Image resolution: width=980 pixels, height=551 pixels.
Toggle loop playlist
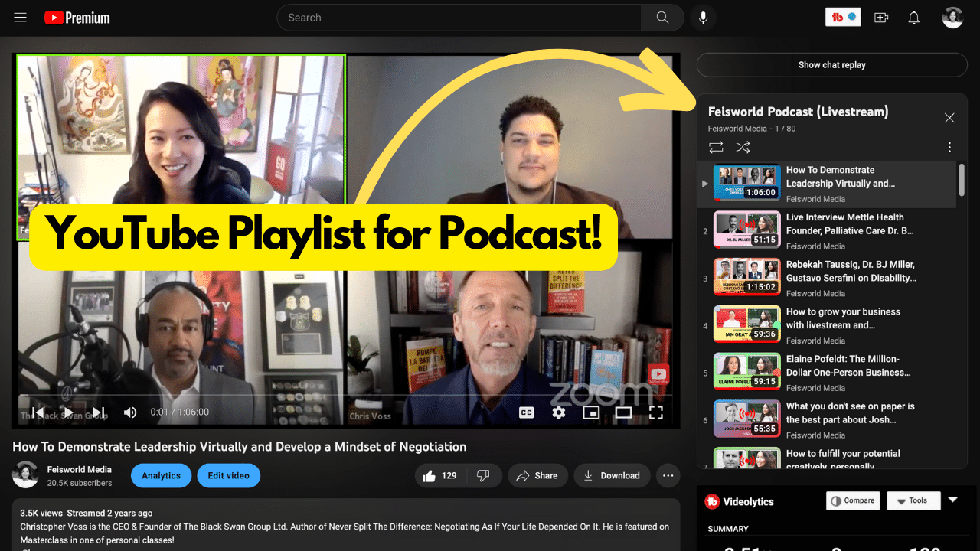716,147
